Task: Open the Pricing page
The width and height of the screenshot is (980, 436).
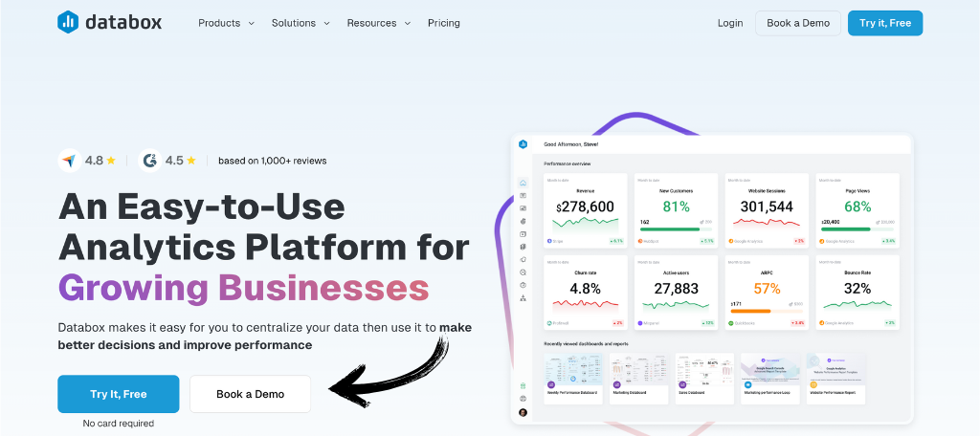Action: point(444,23)
